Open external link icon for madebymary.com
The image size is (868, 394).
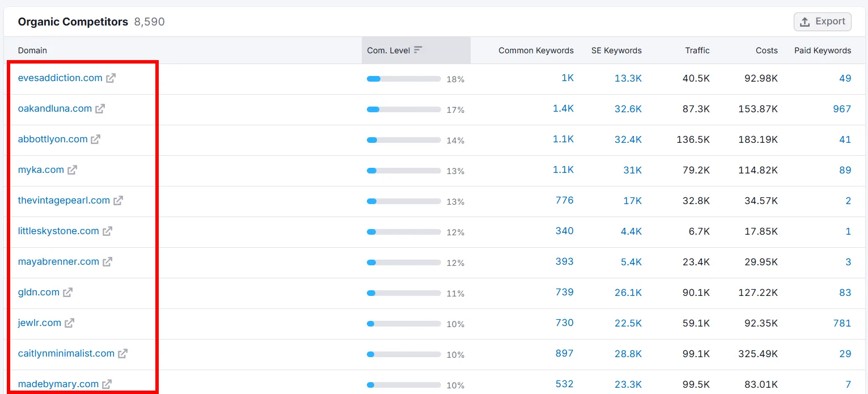[x=107, y=384]
